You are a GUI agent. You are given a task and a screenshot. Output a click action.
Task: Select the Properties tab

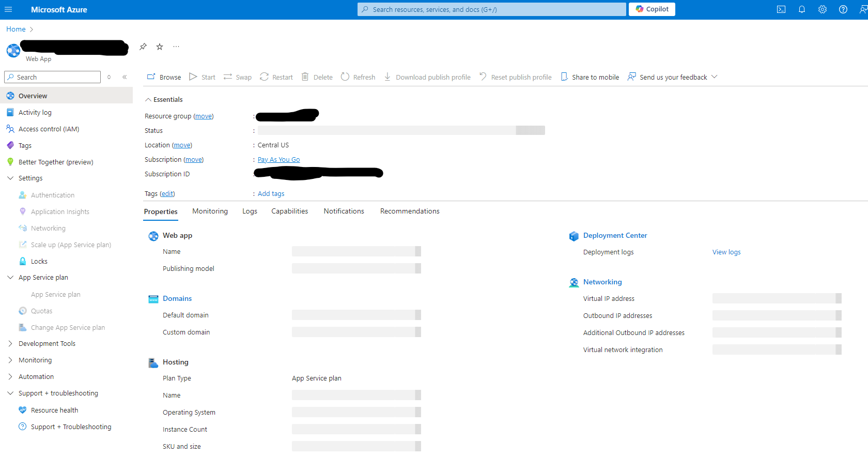pyautogui.click(x=161, y=211)
